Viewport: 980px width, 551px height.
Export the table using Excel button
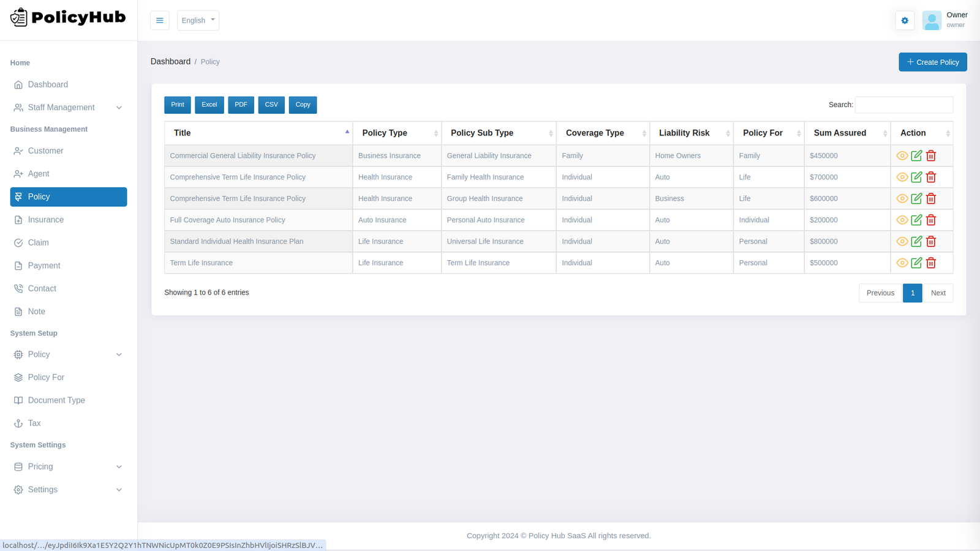209,105
